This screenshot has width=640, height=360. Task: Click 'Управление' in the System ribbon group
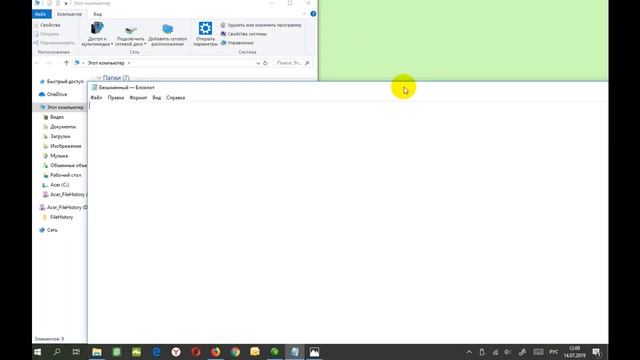[x=237, y=43]
